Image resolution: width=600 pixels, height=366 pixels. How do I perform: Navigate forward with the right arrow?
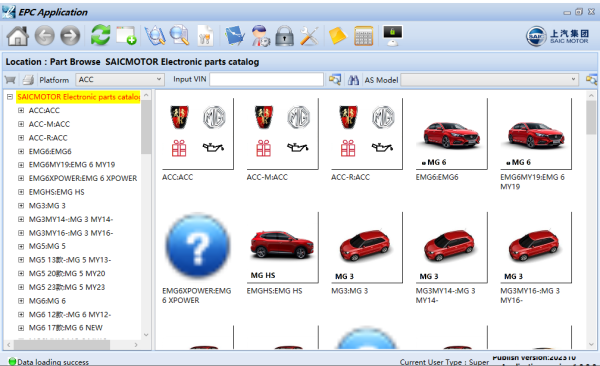[x=70, y=36]
